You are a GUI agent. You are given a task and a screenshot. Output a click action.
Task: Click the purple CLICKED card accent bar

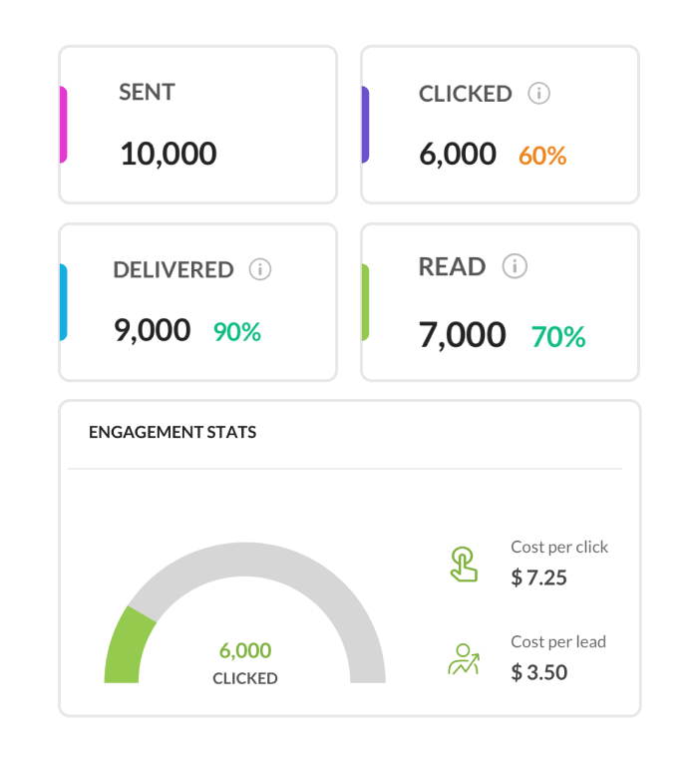[365, 125]
